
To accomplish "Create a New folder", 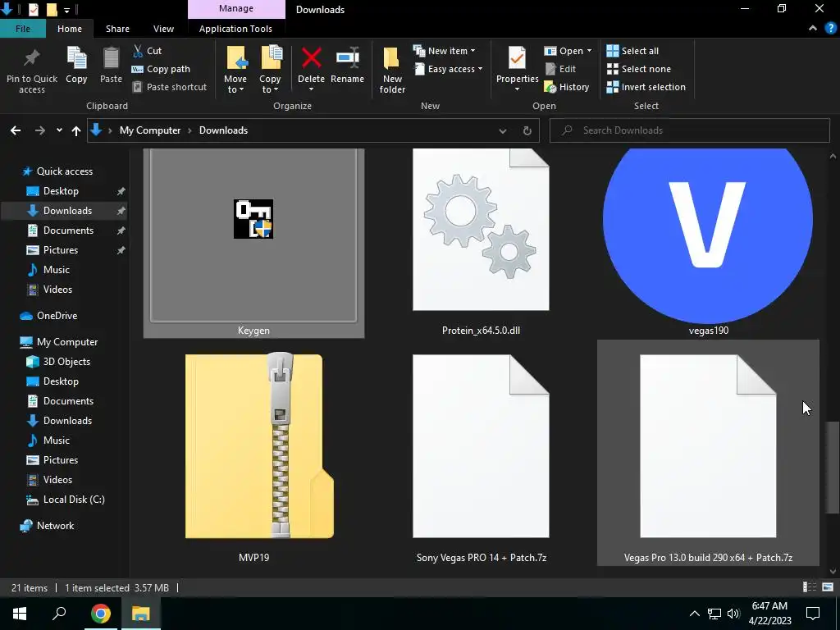I will [392, 70].
